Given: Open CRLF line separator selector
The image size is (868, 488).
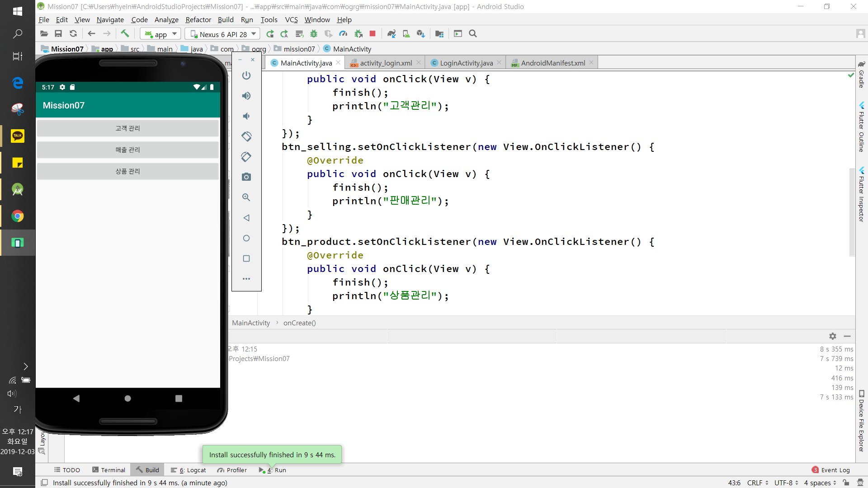Looking at the screenshot, I should click(758, 483).
